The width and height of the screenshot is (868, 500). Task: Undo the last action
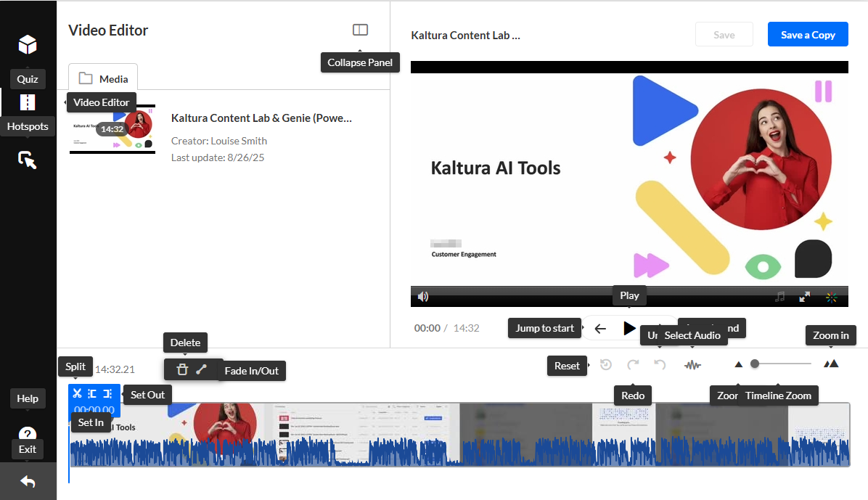click(660, 364)
